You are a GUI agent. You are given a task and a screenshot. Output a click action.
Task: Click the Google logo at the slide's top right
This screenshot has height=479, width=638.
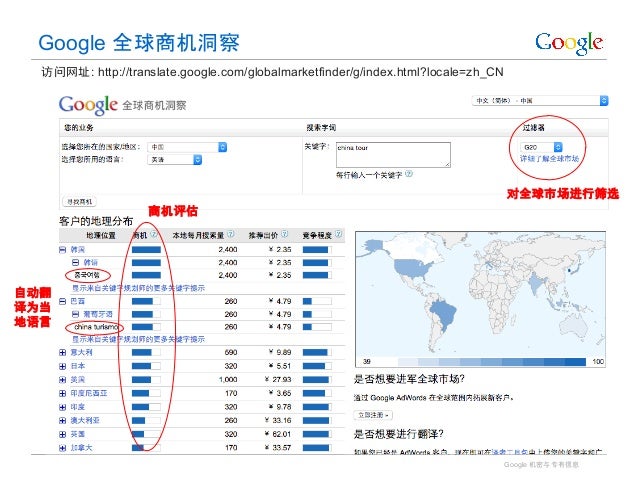[x=569, y=43]
